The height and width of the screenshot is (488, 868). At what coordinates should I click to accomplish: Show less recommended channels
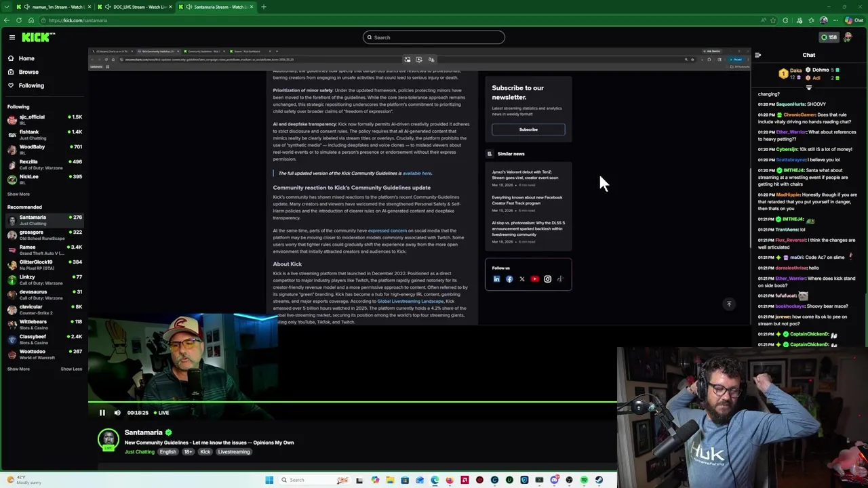point(71,369)
